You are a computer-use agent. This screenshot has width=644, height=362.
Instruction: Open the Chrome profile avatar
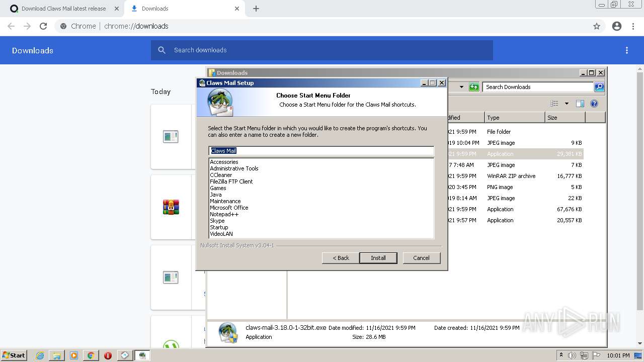617,26
